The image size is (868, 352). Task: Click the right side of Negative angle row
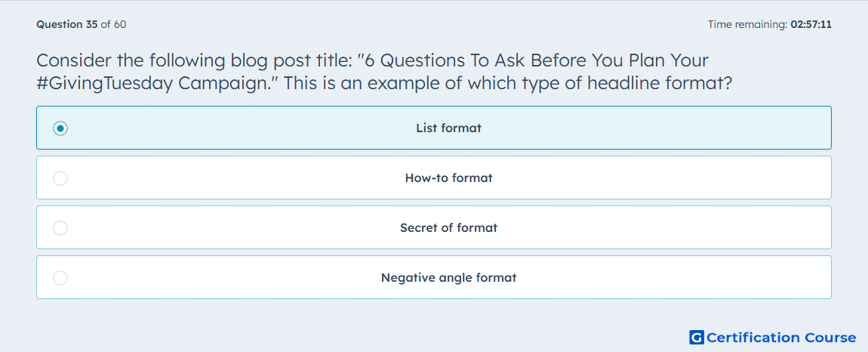click(692, 278)
